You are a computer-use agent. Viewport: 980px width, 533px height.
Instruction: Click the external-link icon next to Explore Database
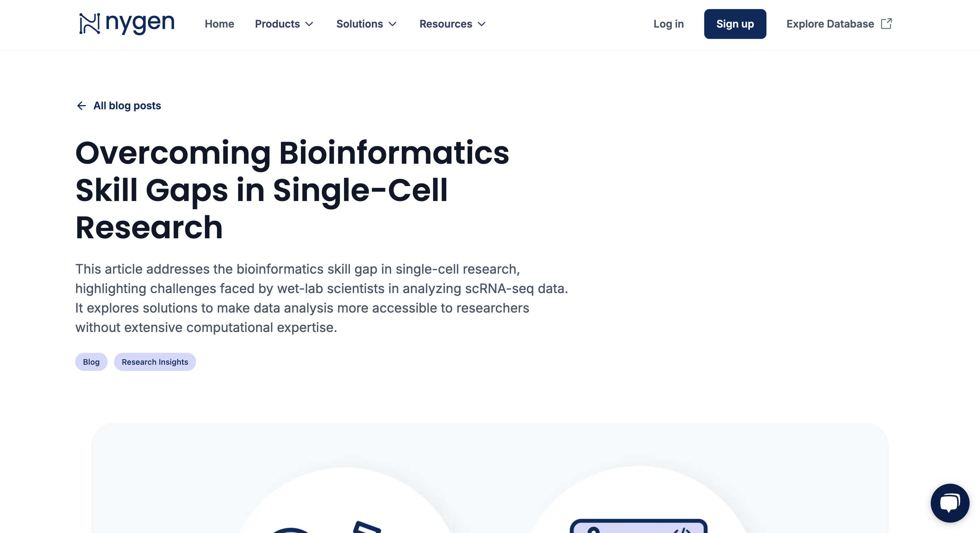(886, 24)
